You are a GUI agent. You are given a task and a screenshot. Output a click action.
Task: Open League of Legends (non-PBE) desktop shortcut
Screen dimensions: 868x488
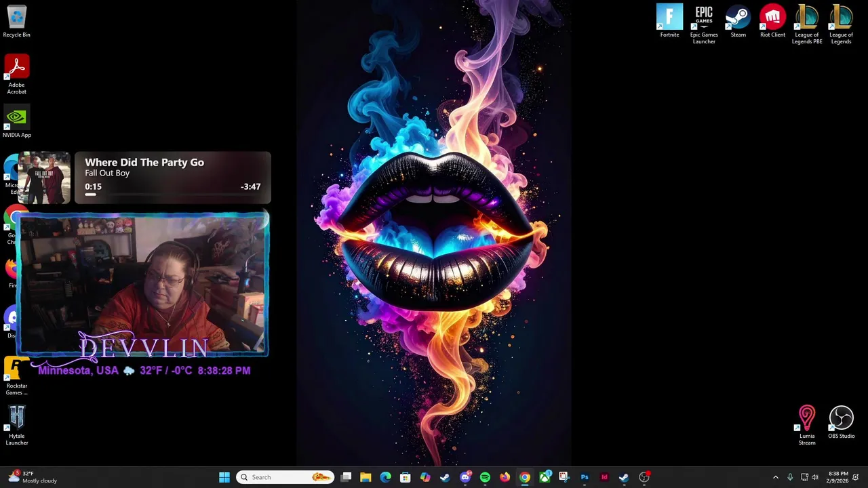pyautogui.click(x=841, y=24)
